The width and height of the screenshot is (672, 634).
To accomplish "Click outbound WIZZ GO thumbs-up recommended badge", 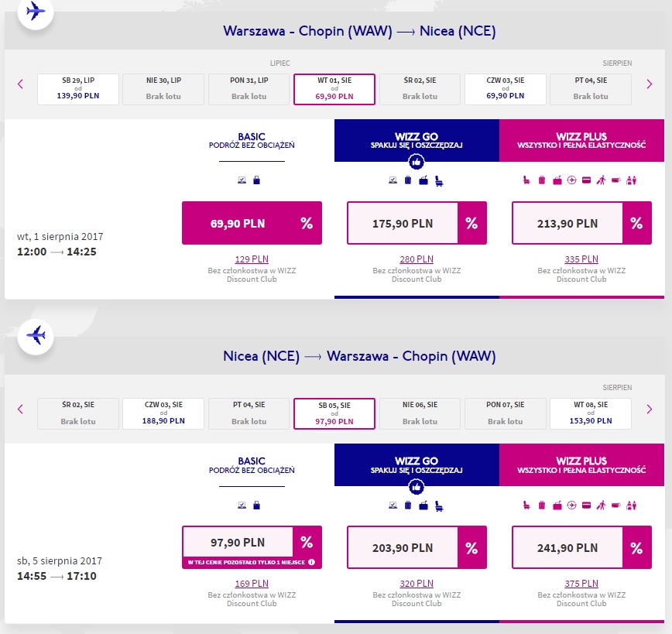I will [417, 162].
